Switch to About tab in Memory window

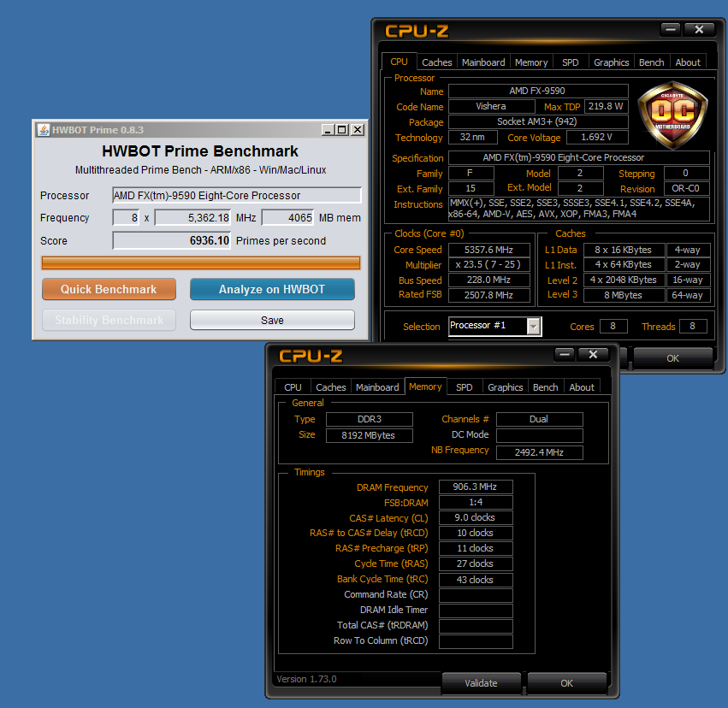pos(582,387)
